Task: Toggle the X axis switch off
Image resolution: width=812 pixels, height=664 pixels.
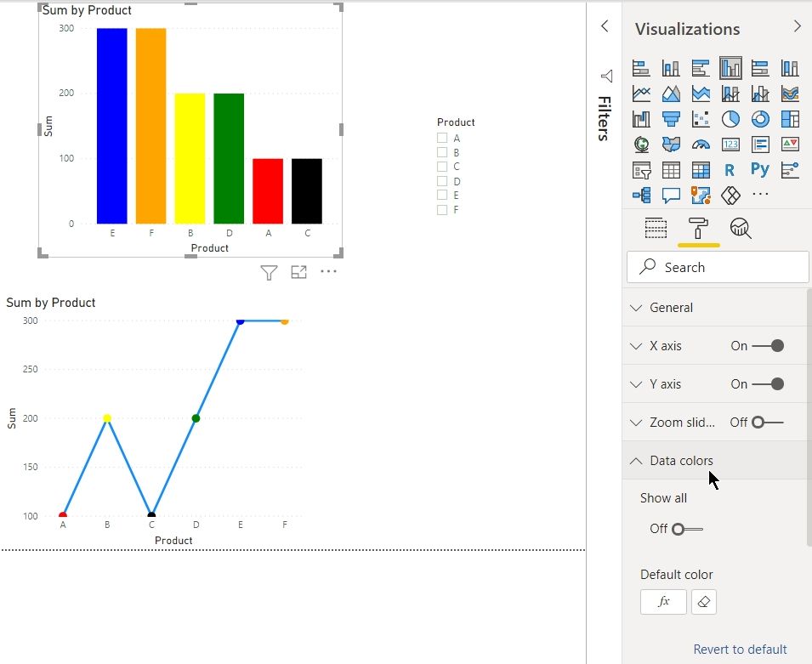Action: (768, 345)
